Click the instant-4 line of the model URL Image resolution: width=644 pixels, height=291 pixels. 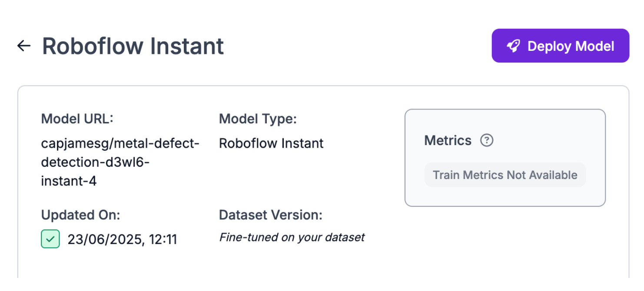pyautogui.click(x=69, y=181)
